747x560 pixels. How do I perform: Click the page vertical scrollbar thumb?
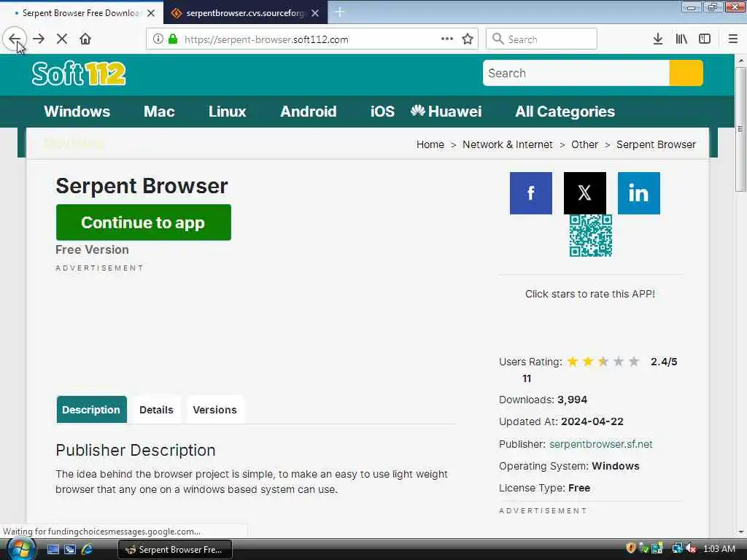tap(740, 130)
